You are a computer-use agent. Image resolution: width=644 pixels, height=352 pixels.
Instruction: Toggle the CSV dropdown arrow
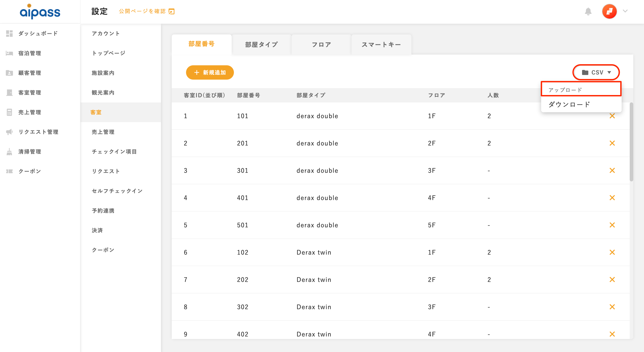609,72
